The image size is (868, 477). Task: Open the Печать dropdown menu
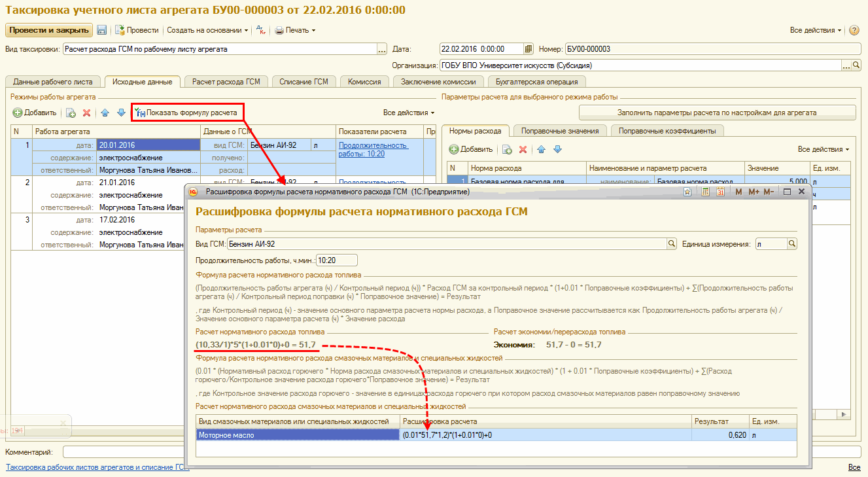[x=295, y=30]
